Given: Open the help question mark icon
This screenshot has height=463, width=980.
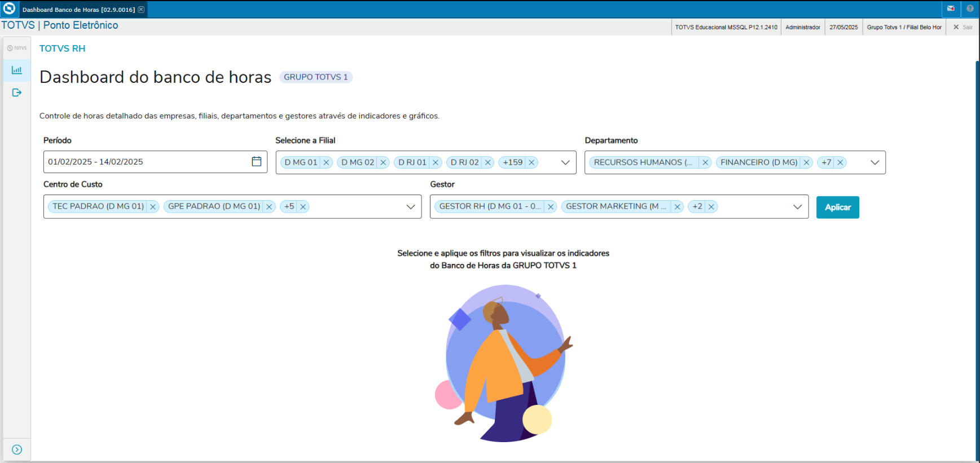Looking at the screenshot, I should pos(970,8).
